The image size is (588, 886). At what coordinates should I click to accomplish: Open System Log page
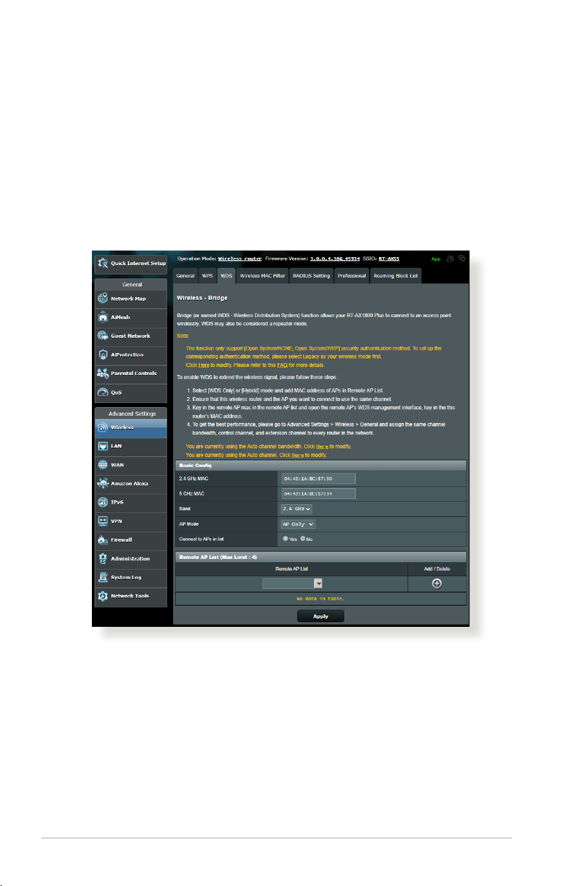[x=131, y=577]
